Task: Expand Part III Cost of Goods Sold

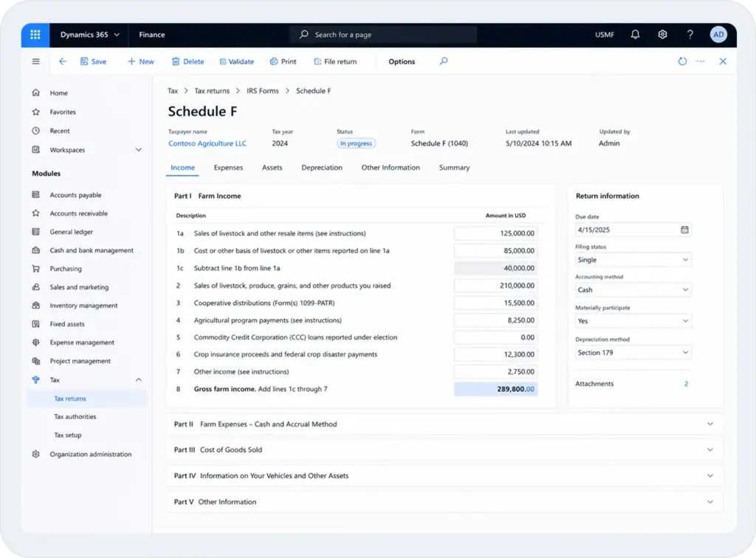Action: coord(444,449)
